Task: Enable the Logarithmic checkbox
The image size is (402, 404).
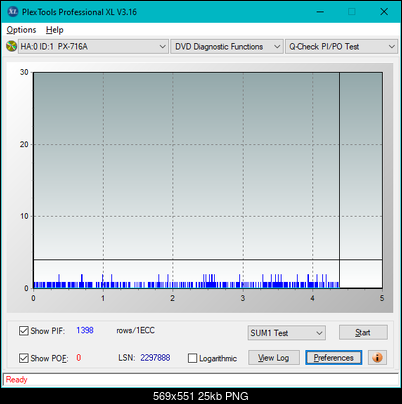Action: pos(192,358)
